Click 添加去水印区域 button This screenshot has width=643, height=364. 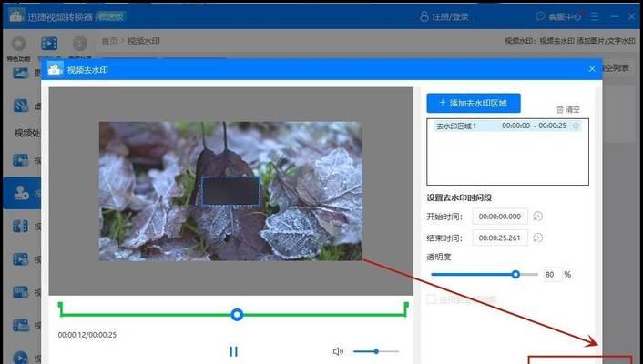pyautogui.click(x=474, y=103)
